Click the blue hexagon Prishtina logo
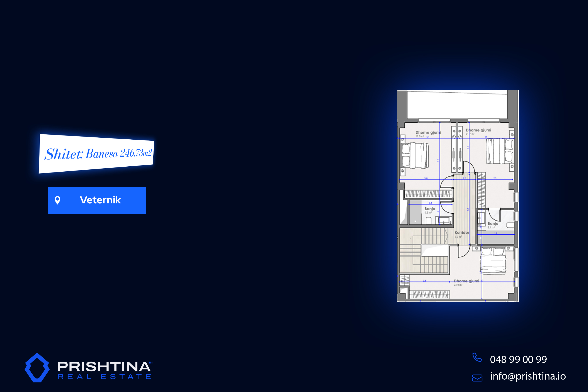Screen dimensions: 588x392 (x=37, y=368)
